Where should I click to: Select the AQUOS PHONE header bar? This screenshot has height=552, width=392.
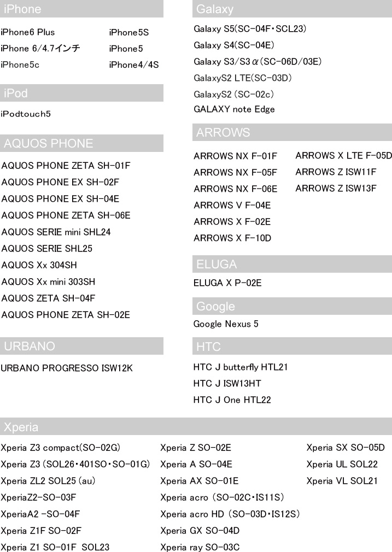(x=81, y=144)
